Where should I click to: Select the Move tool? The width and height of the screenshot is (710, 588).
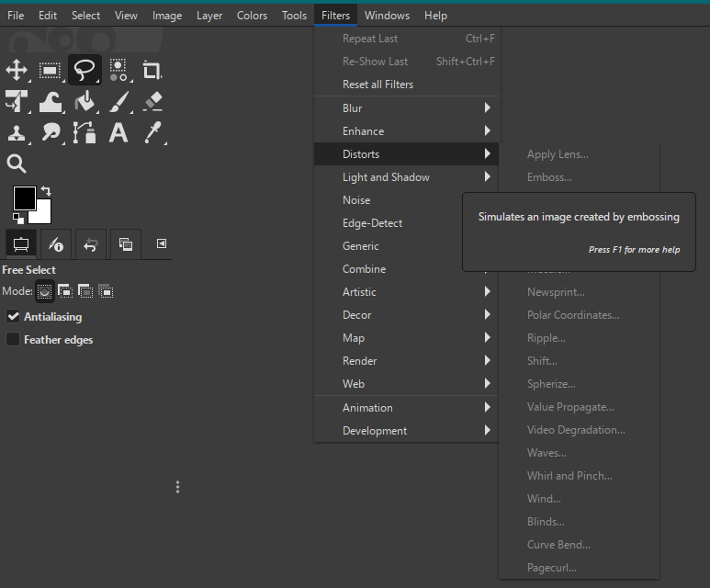[x=17, y=70]
